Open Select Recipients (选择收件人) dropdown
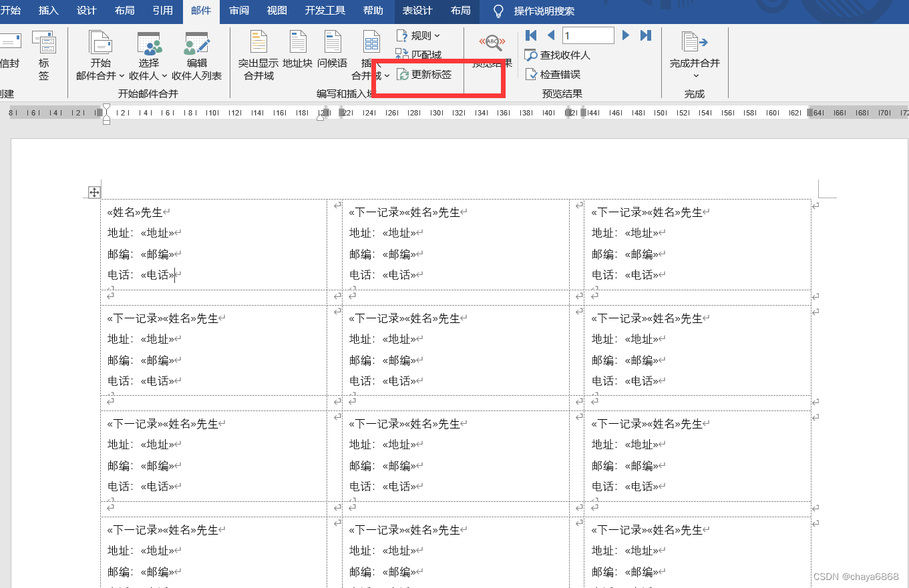 coord(148,57)
